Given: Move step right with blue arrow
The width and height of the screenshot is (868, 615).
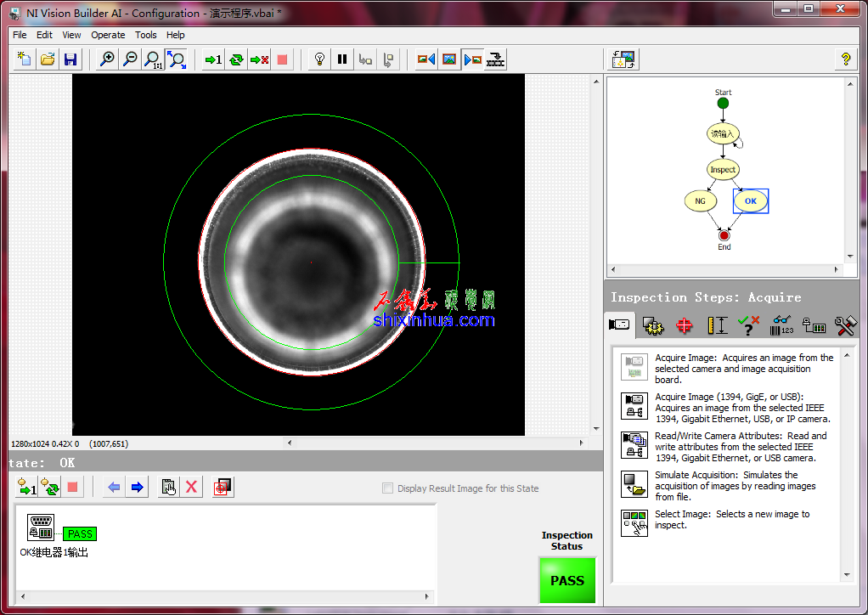Looking at the screenshot, I should 138,487.
